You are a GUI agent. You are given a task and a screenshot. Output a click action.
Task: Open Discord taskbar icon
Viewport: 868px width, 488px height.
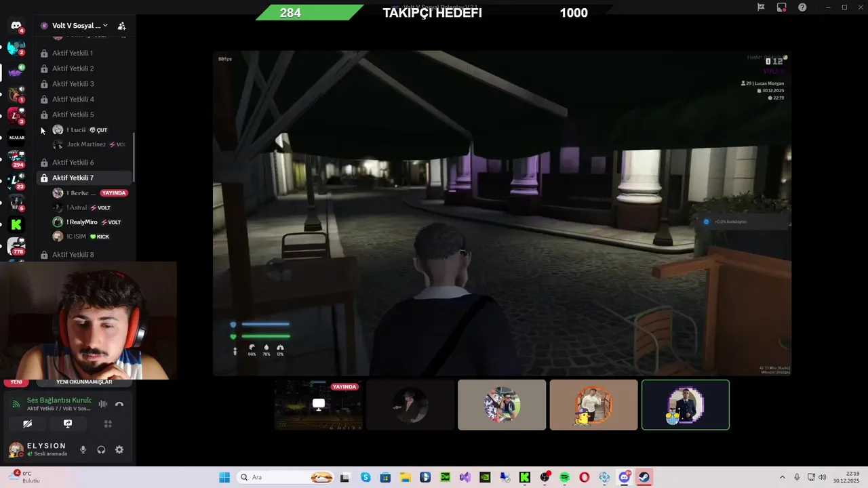tap(625, 477)
